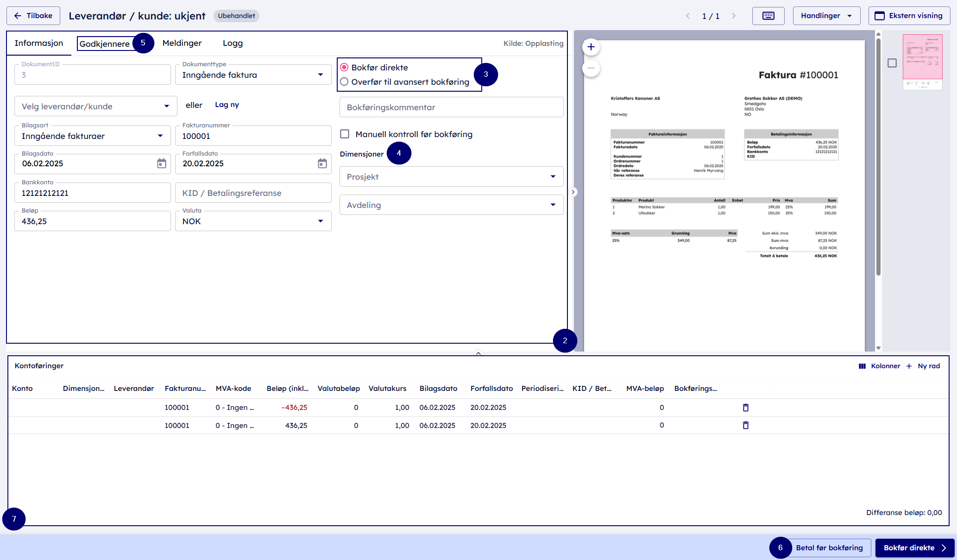Tick the page thumbnail checkbox

[x=892, y=63]
